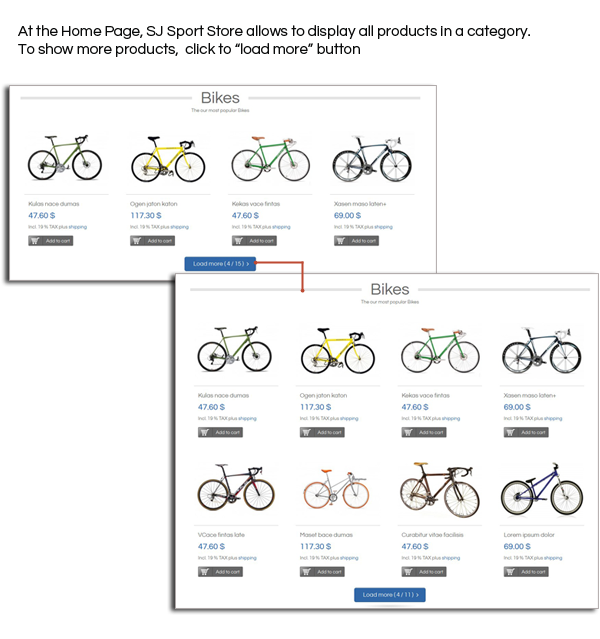Click cart icon under Maset bace dumas
This screenshot has height=639, width=600.
tap(307, 572)
